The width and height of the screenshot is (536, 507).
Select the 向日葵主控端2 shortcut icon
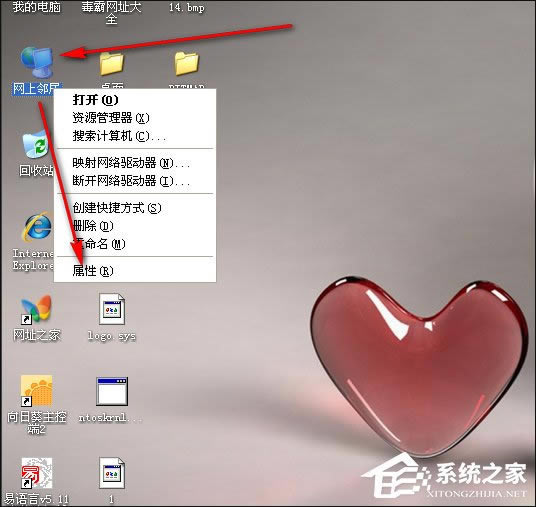pyautogui.click(x=36, y=391)
